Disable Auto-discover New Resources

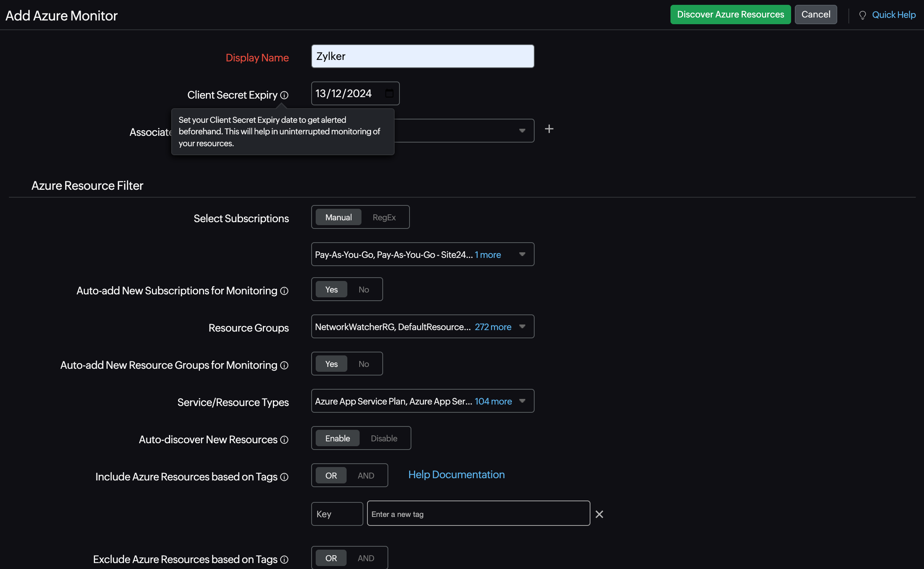pos(384,438)
